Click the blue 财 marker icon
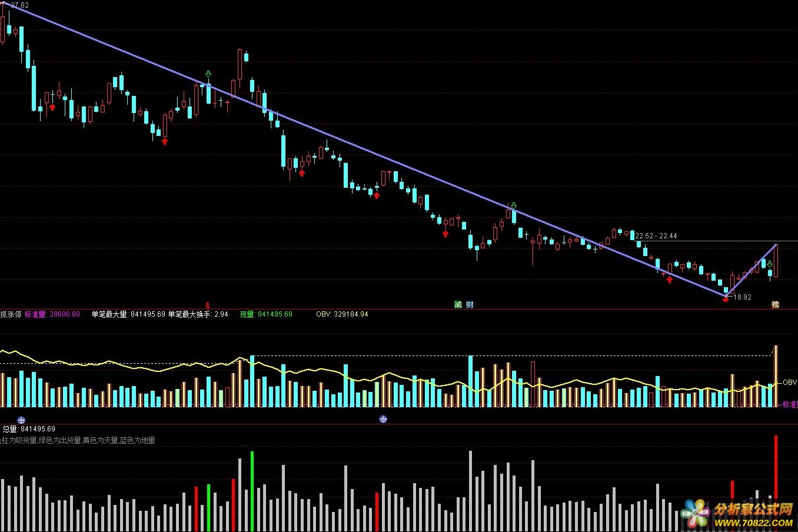The height and width of the screenshot is (532, 798). coord(470,304)
